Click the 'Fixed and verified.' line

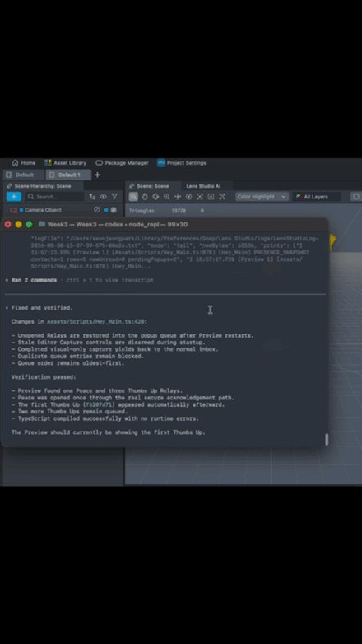pos(42,308)
